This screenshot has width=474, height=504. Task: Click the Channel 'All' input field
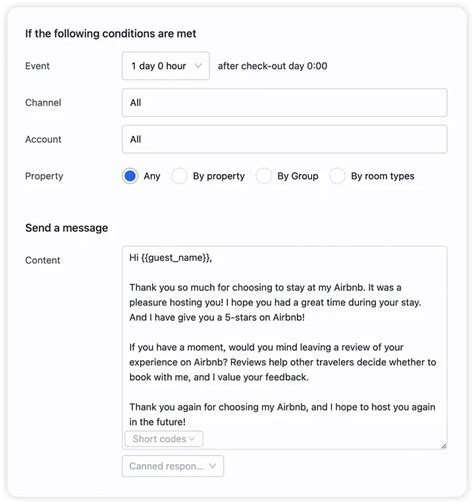[285, 103]
